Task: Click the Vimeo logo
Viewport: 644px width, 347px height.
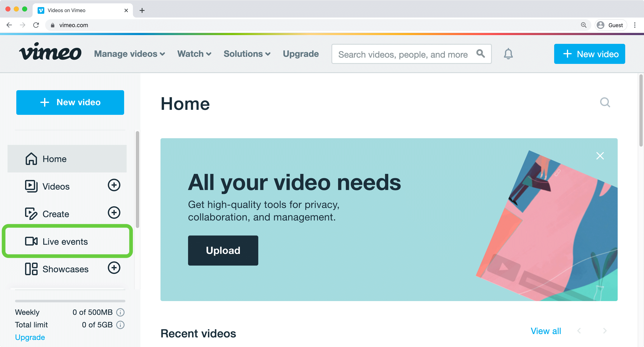Action: tap(50, 52)
